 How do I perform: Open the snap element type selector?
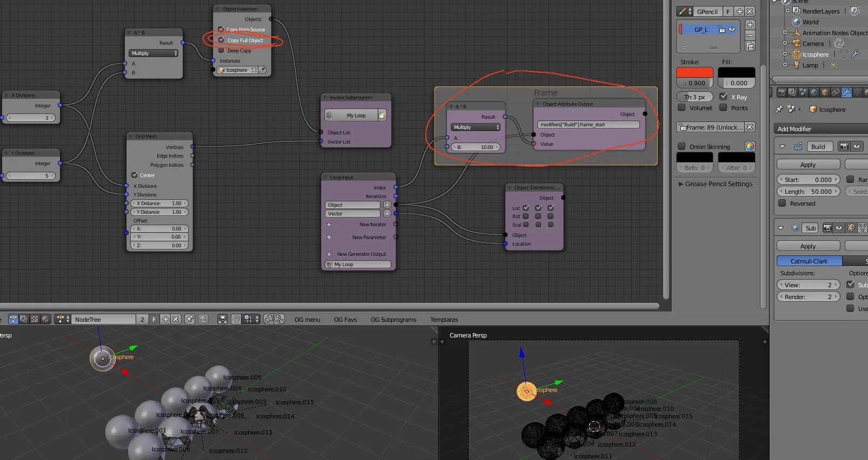click(251, 319)
